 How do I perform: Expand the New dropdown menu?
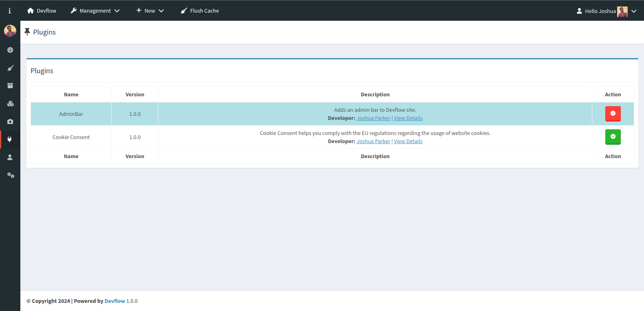coord(150,11)
